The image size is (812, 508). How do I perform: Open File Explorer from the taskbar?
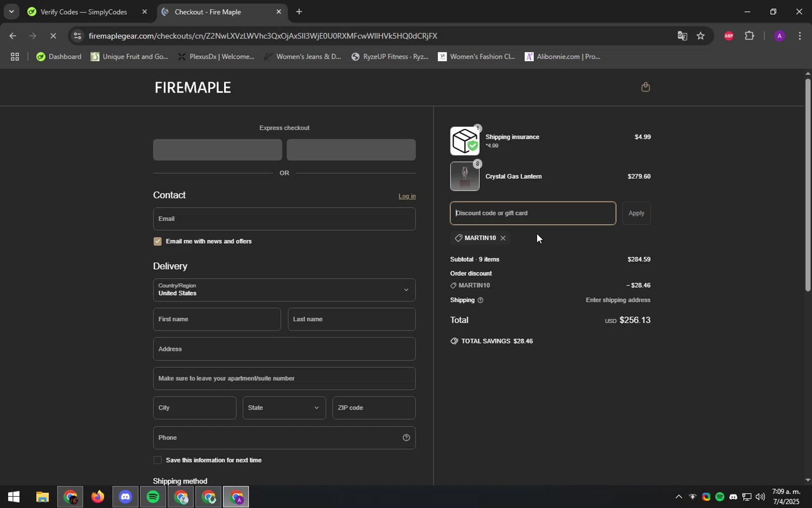point(42,497)
